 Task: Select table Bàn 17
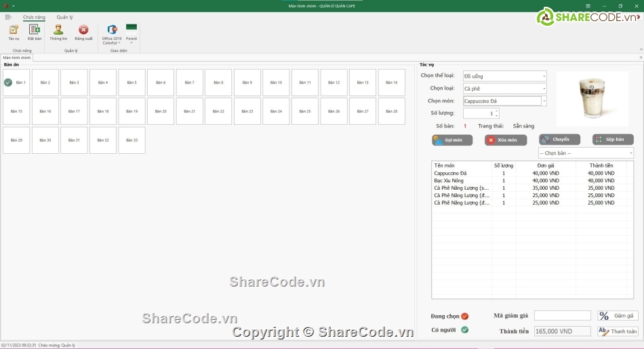coord(74,111)
